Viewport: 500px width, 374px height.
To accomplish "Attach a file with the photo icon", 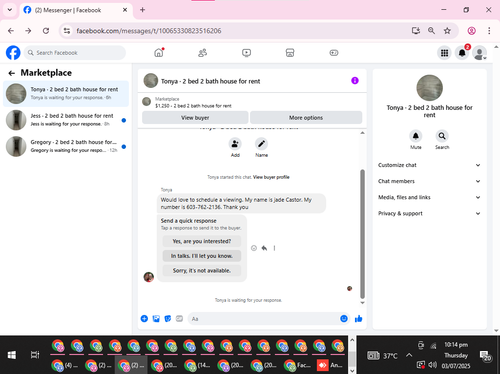I will pos(156,319).
